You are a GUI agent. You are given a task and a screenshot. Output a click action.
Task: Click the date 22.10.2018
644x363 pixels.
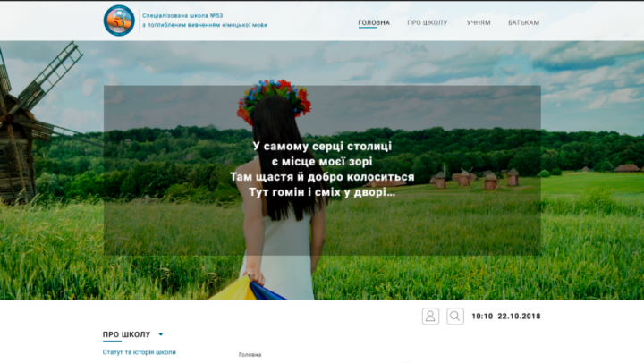tap(519, 317)
